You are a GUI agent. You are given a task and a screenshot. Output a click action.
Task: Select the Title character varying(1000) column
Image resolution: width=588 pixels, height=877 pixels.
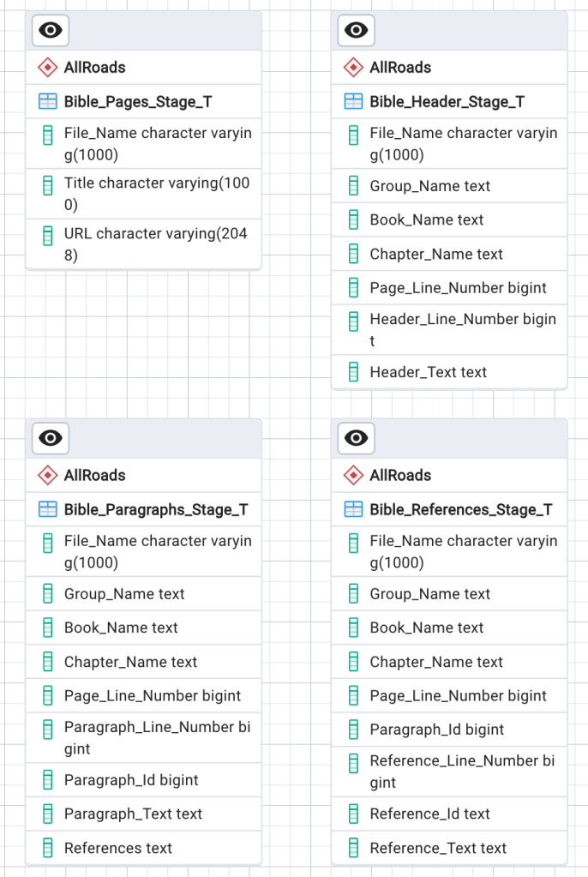(x=157, y=194)
